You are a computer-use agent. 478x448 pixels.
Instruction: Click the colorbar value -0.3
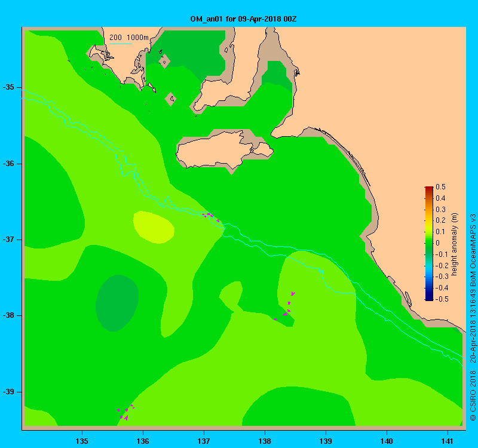tap(442, 277)
